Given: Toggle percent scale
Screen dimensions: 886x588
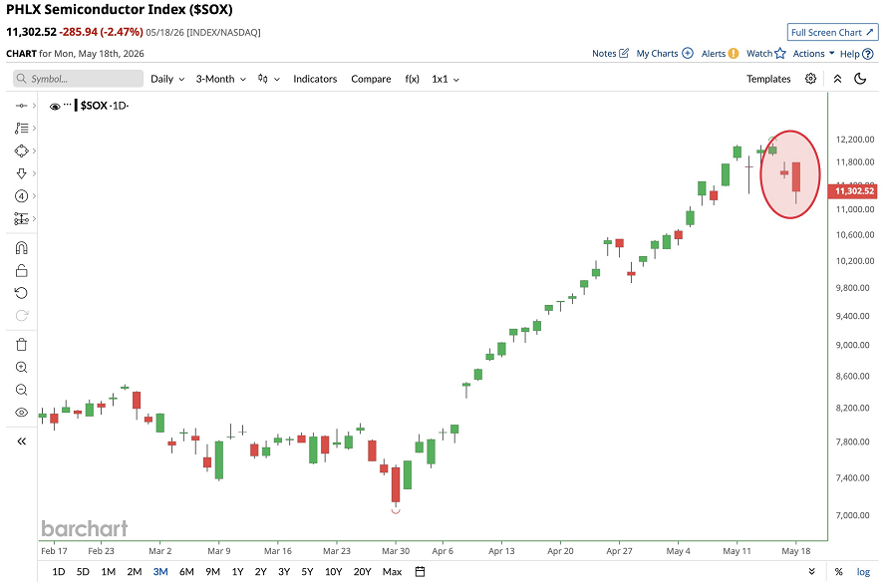Looking at the screenshot, I should coord(838,572).
